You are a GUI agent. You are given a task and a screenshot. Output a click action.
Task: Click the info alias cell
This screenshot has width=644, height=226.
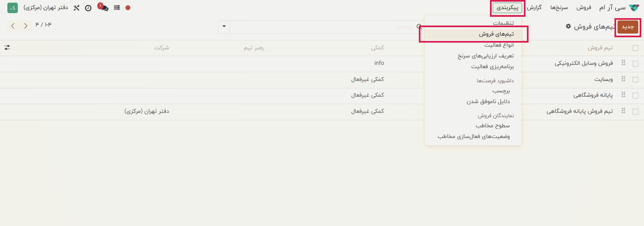379,63
